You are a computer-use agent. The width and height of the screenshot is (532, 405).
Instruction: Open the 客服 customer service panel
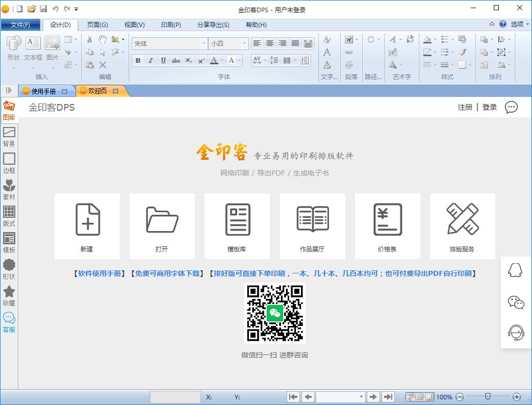point(9,322)
